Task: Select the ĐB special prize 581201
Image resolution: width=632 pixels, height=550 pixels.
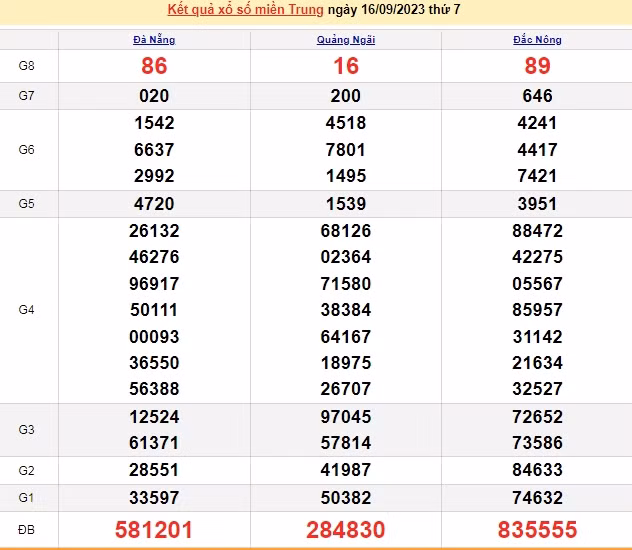Action: click(154, 528)
